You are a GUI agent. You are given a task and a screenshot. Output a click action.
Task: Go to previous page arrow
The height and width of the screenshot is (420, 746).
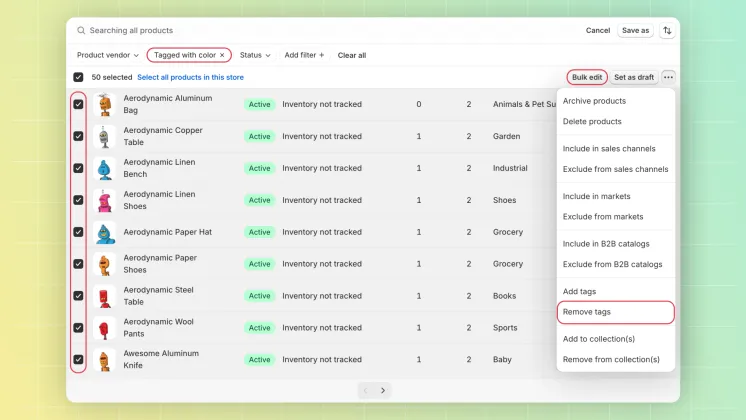point(366,391)
